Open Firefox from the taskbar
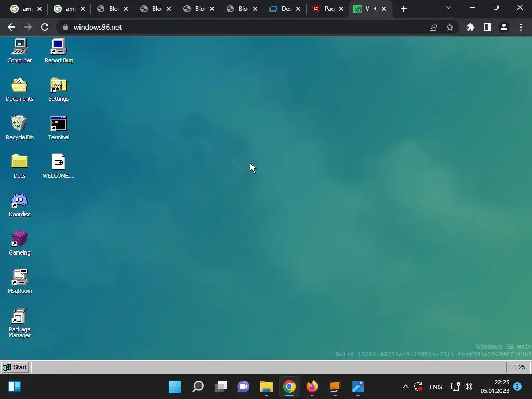 312,387
